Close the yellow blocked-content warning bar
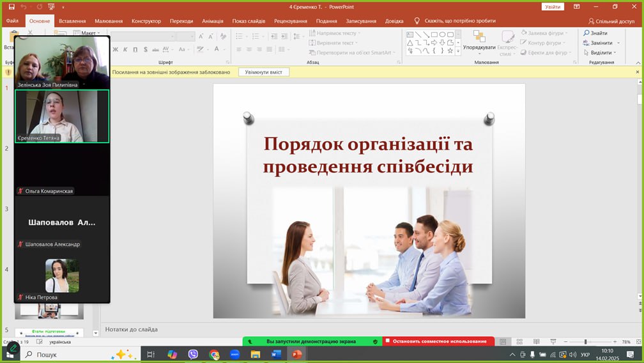 637,72
